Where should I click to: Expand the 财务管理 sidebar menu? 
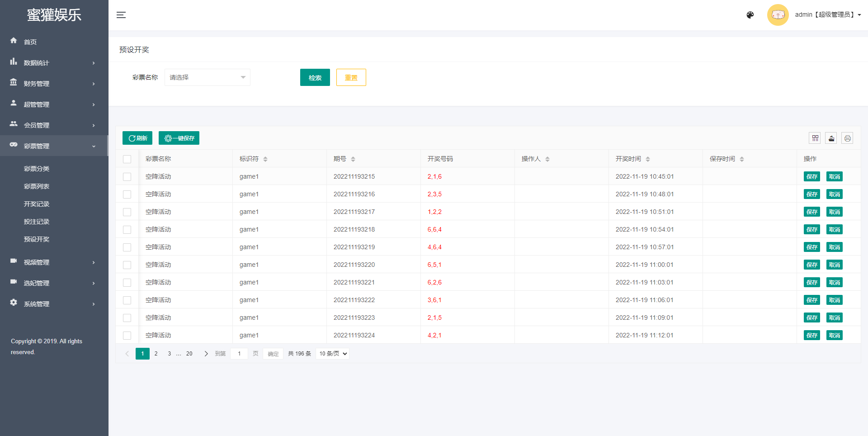tap(53, 84)
